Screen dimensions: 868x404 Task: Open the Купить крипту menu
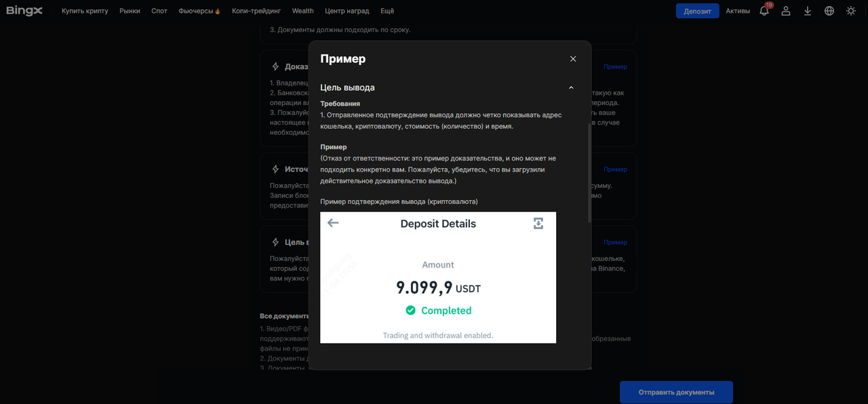tap(85, 11)
